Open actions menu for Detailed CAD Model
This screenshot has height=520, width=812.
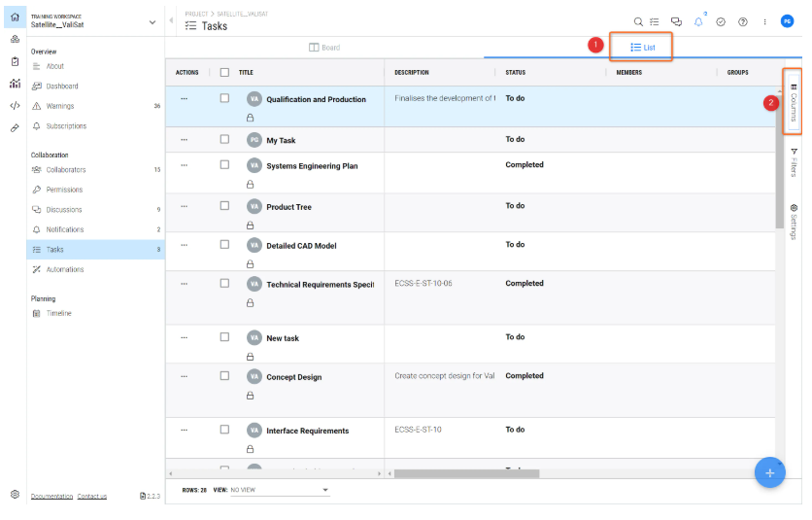[x=185, y=245]
